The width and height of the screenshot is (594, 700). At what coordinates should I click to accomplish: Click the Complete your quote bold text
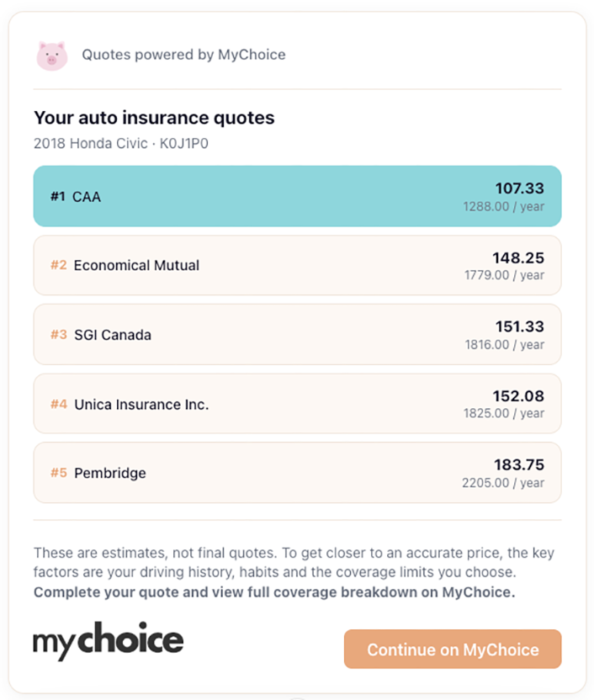273,592
